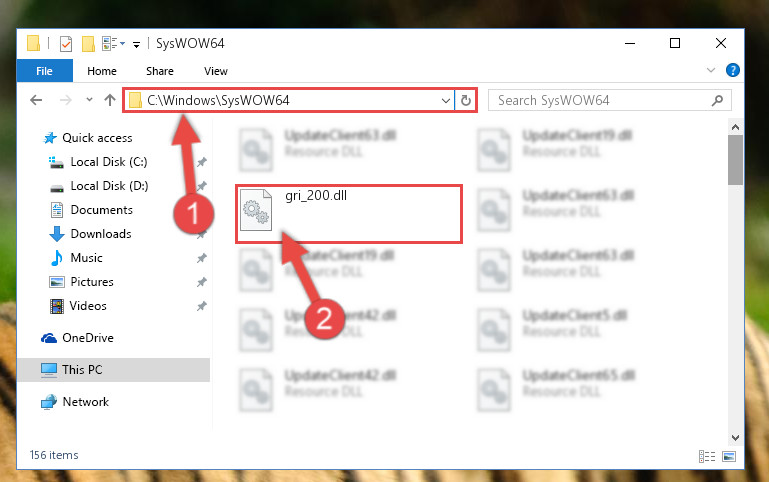The image size is (769, 482).
Task: Click the New Folder icon in quick toolbar
Action: (x=88, y=44)
